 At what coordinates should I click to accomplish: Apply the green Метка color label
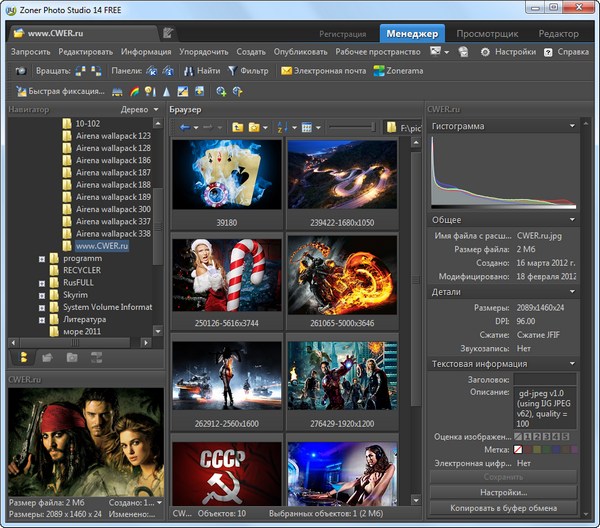(x=549, y=450)
